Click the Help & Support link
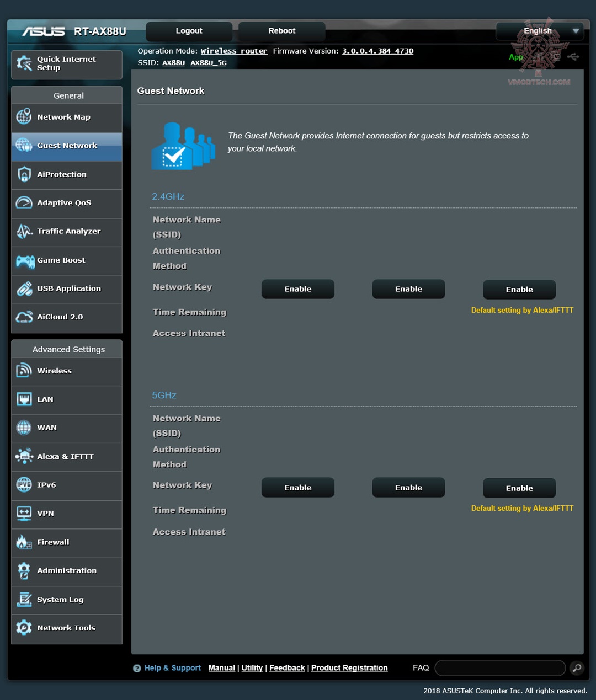The image size is (596, 700). [173, 668]
